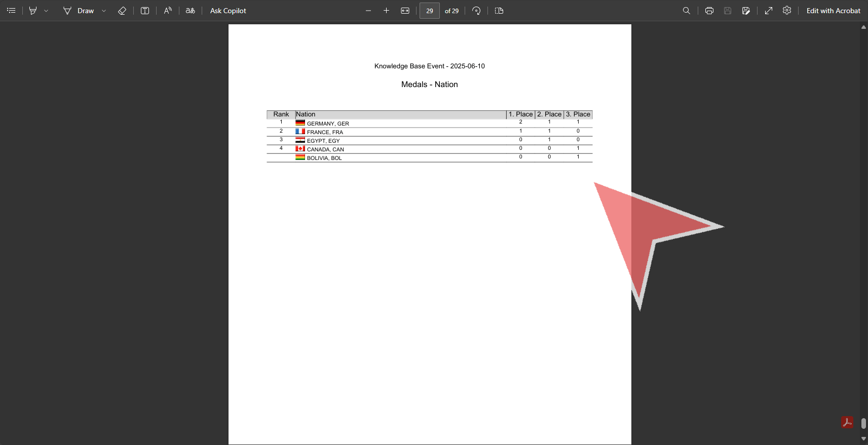Click Ask Copilot button
Viewport: 868px width, 445px height.
pyautogui.click(x=228, y=11)
